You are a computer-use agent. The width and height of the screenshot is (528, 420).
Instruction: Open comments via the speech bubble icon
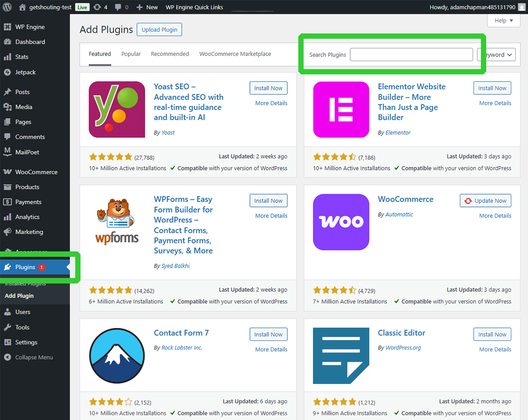pyautogui.click(x=118, y=7)
